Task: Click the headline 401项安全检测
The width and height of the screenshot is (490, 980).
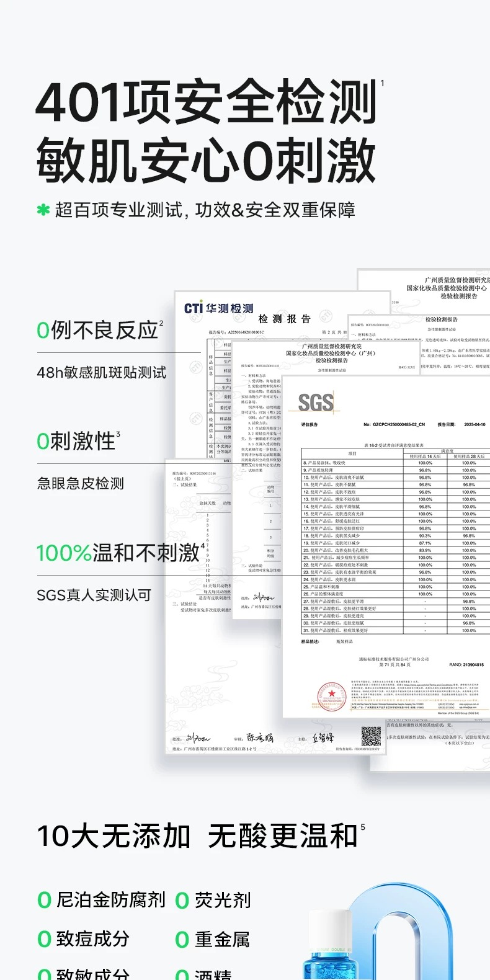Action: [x=207, y=102]
